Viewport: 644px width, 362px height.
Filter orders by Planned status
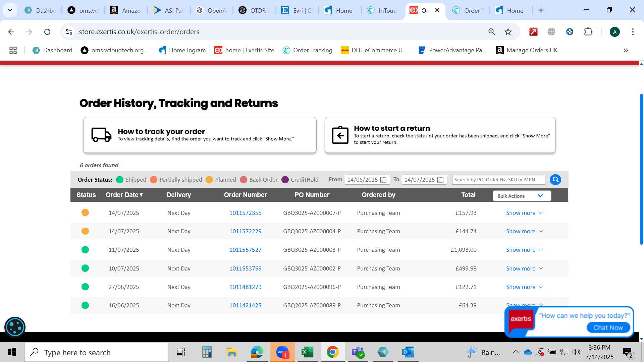click(x=221, y=180)
